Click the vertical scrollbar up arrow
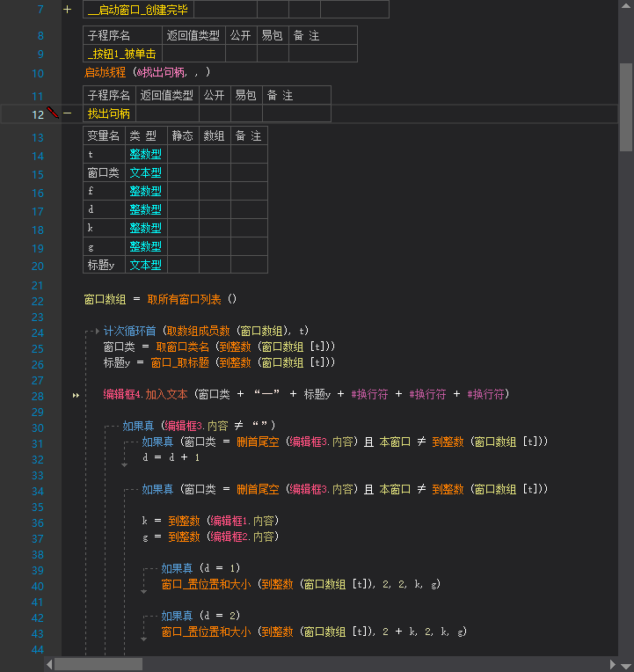 pyautogui.click(x=626, y=6)
